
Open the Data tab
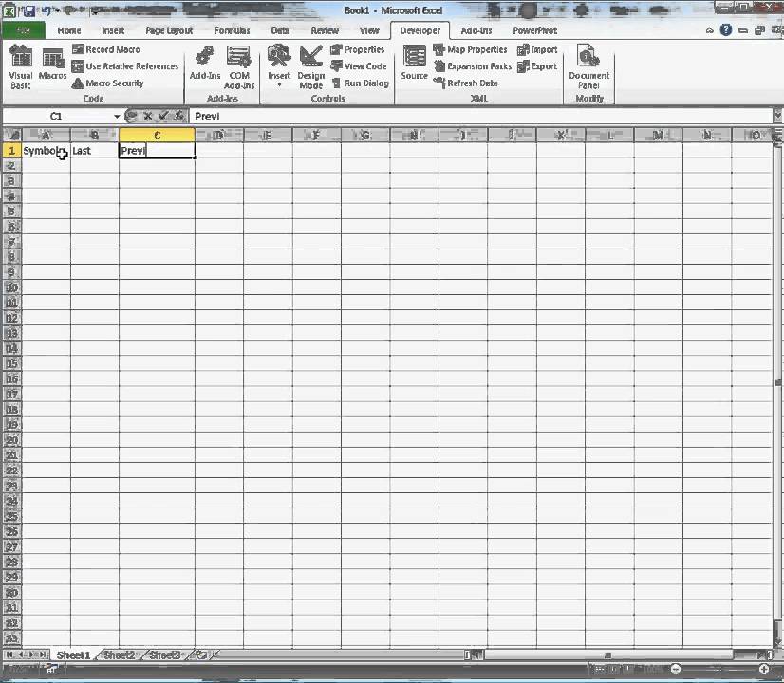click(x=280, y=30)
